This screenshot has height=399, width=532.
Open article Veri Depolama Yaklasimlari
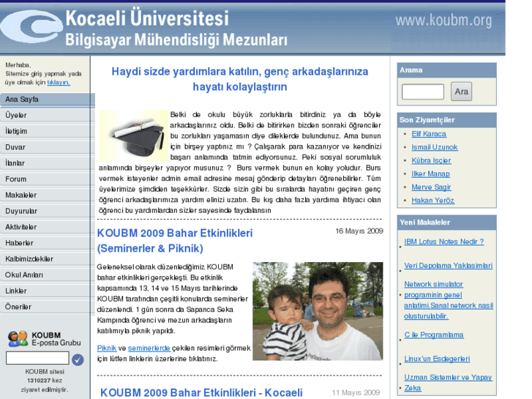pos(448,266)
